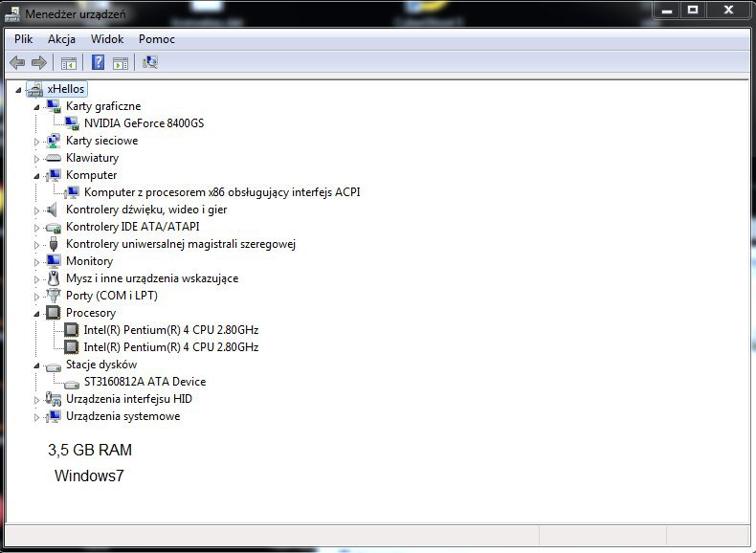Minimize the Menedżer urządzeń window
This screenshot has height=553, width=756.
[667, 11]
